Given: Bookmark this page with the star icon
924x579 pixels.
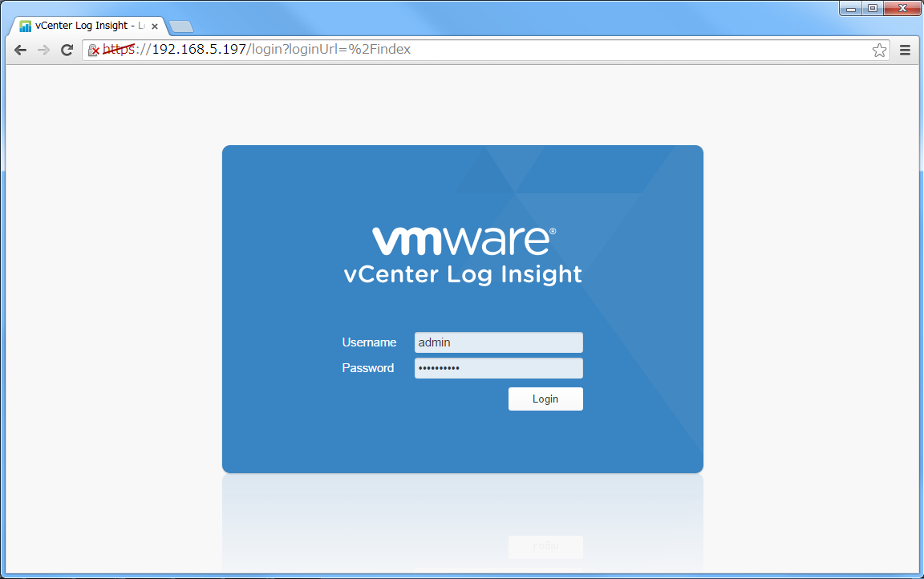Looking at the screenshot, I should [x=879, y=50].
